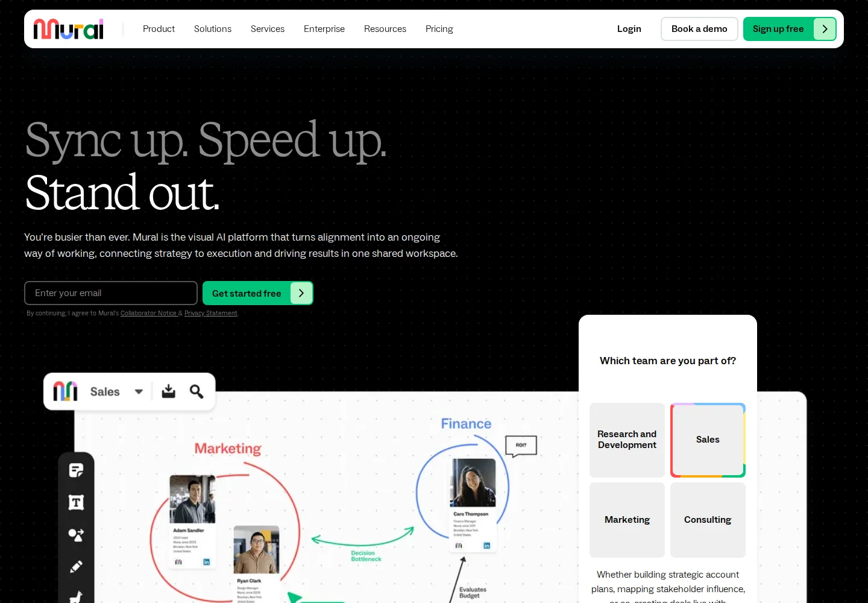
Task: Open the Privacy Statement link
Action: [x=210, y=313]
